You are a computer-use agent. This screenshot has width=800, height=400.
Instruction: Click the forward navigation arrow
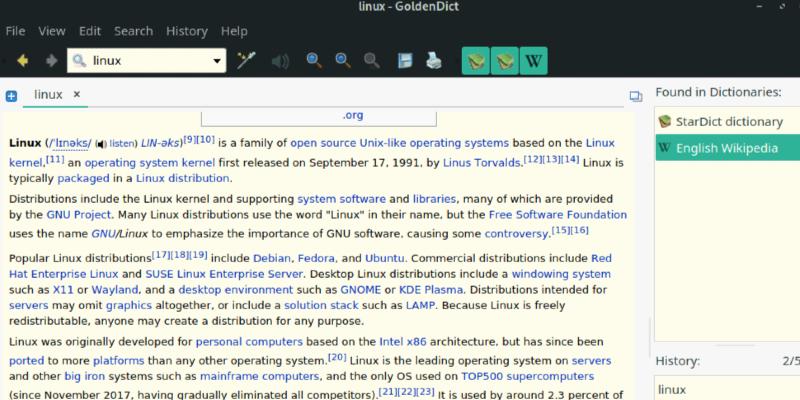[51, 61]
